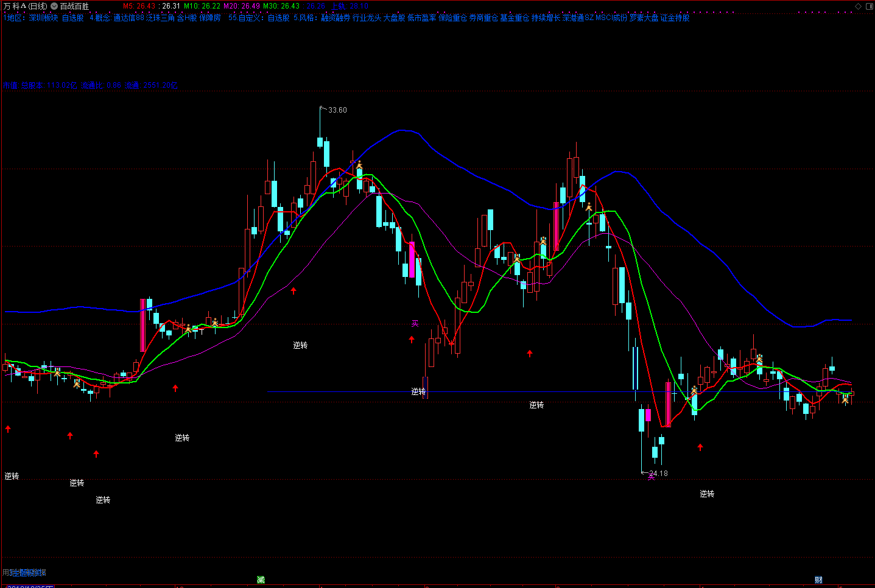Open 深港通SZ style link

click(x=578, y=18)
